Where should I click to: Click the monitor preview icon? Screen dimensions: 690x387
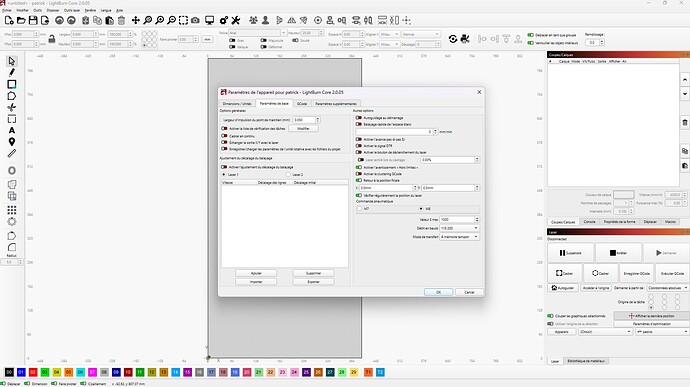point(209,20)
